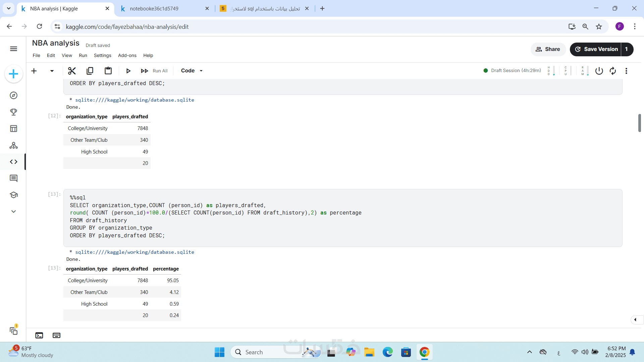Screen dimensions: 644x362
Task: Click the power off session icon
Action: [599, 71]
